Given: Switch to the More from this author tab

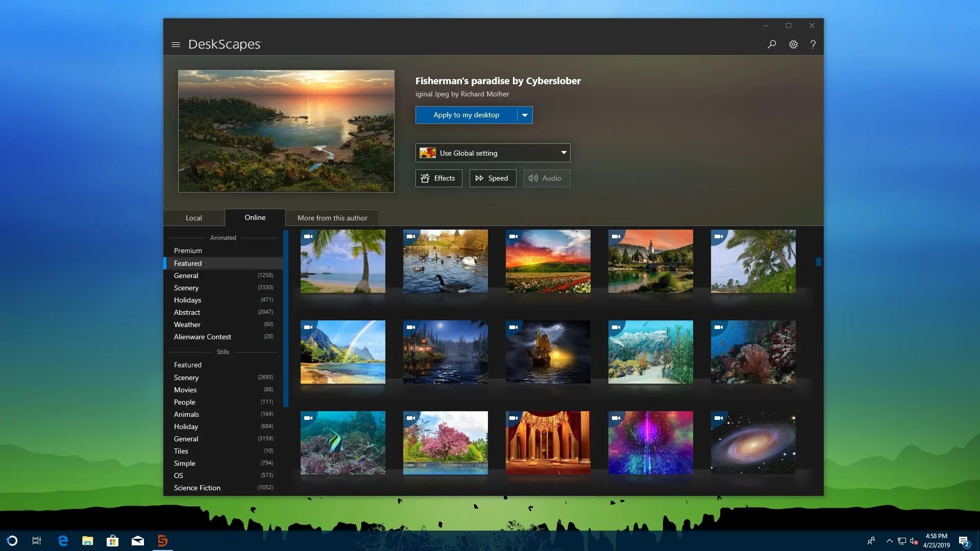Looking at the screenshot, I should (x=332, y=217).
